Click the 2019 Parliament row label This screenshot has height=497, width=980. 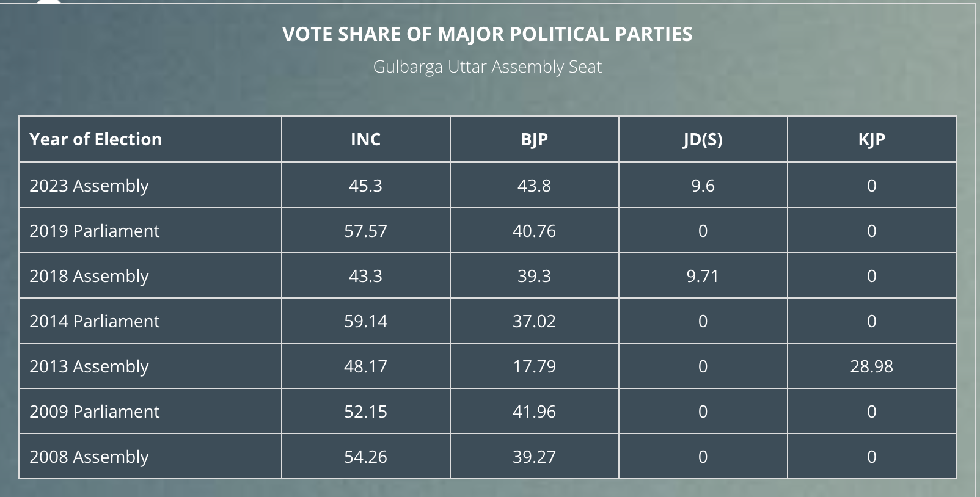tap(95, 231)
